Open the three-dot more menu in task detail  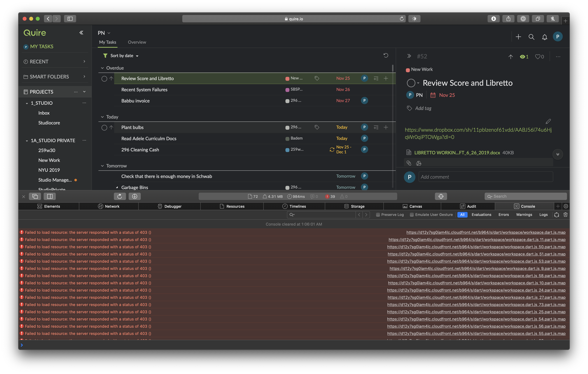pyautogui.click(x=558, y=57)
